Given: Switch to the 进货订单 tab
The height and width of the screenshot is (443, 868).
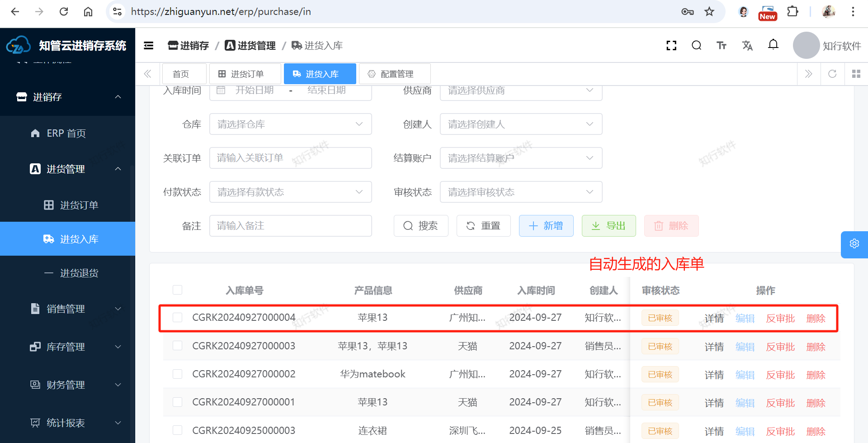Looking at the screenshot, I should click(245, 74).
